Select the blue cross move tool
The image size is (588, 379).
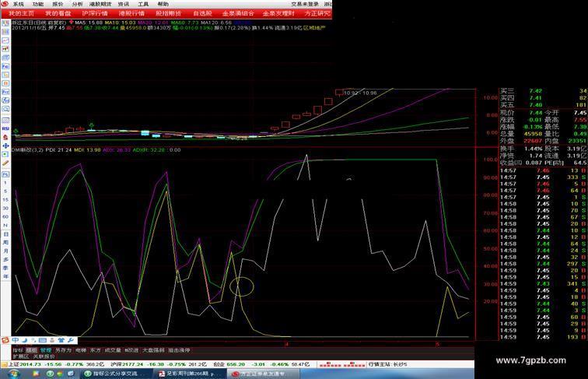click(5, 146)
